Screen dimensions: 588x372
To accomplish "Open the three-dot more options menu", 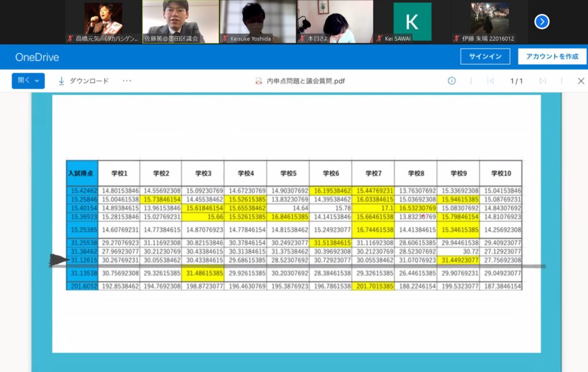I will tap(127, 81).
